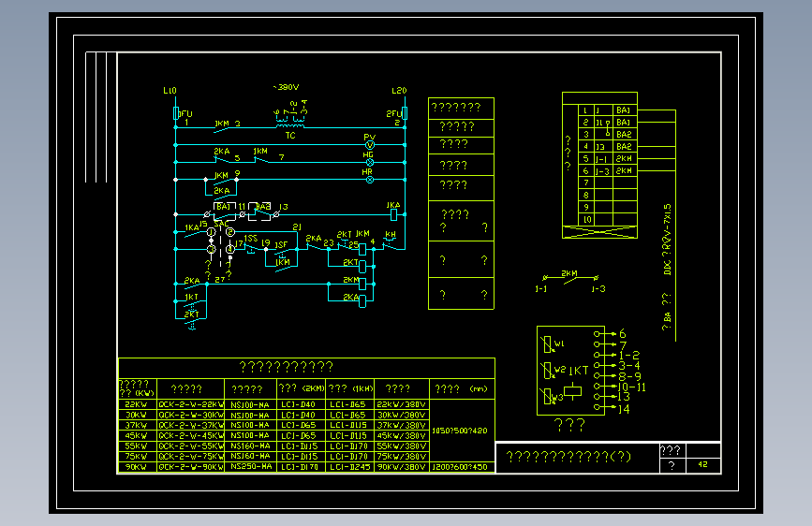Select the HG indicator lamp symbol
The width and height of the screenshot is (812, 526).
(x=370, y=163)
